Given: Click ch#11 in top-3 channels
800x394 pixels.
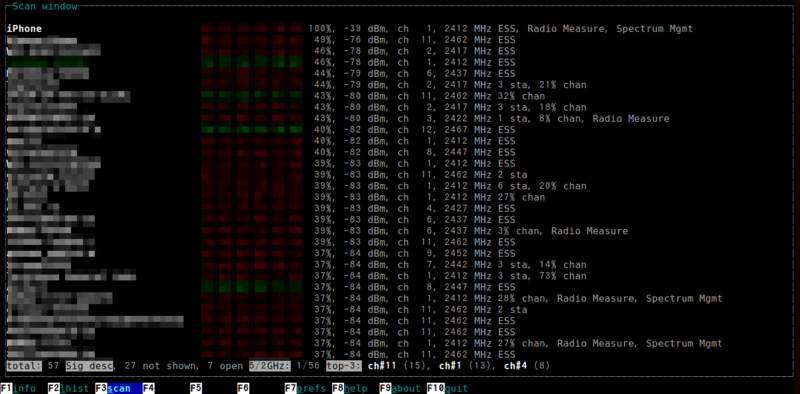Looking at the screenshot, I should pyautogui.click(x=383, y=366).
